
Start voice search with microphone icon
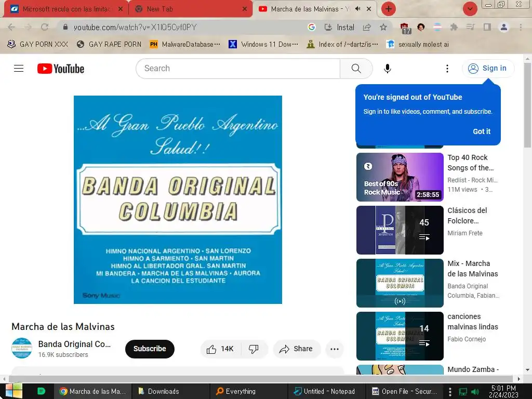click(x=388, y=69)
